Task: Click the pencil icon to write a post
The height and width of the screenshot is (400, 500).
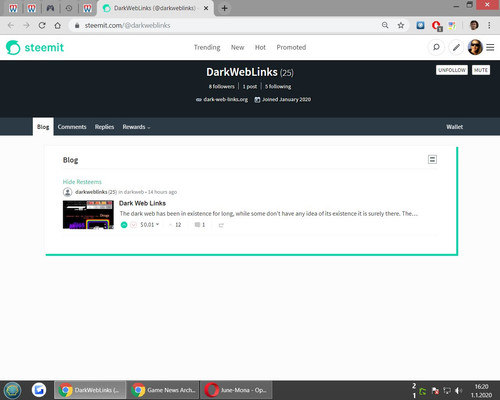Action: [456, 47]
